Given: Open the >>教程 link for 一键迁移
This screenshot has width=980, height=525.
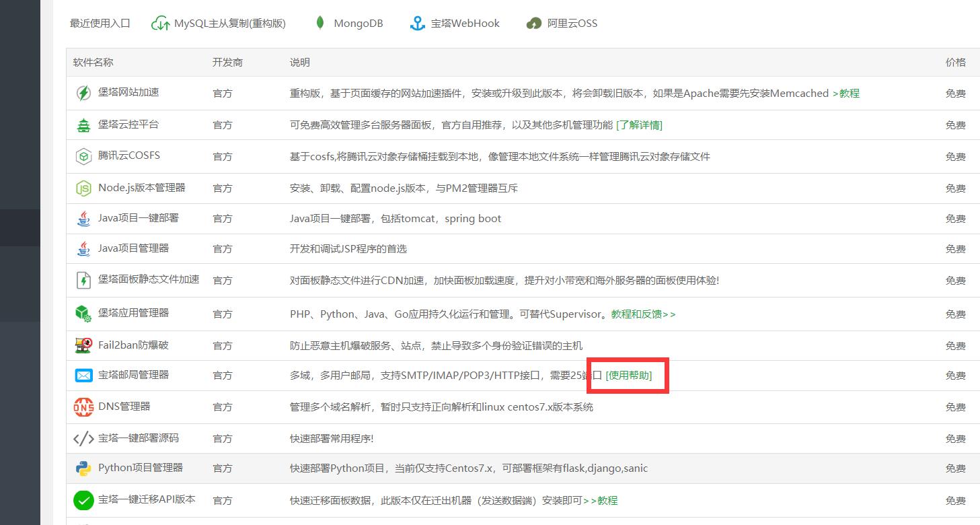Looking at the screenshot, I should coord(600,500).
